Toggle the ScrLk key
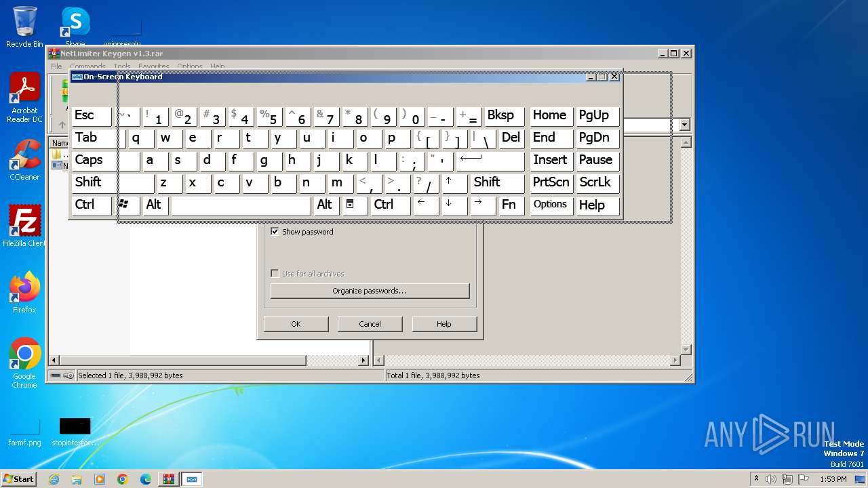 pos(597,183)
